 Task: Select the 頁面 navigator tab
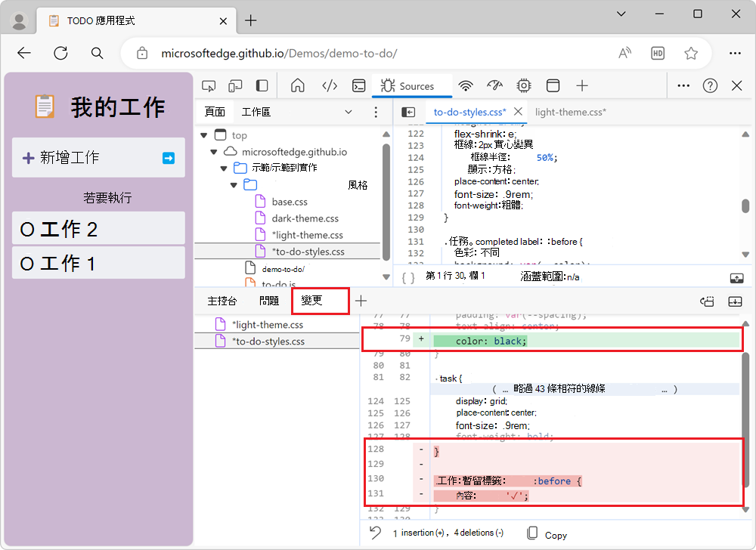tap(215, 112)
